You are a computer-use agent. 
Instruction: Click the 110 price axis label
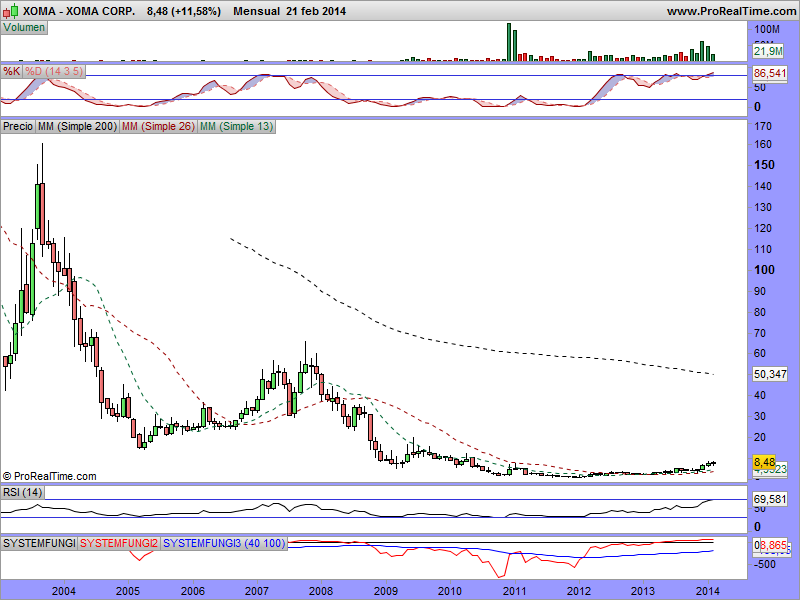[x=763, y=249]
